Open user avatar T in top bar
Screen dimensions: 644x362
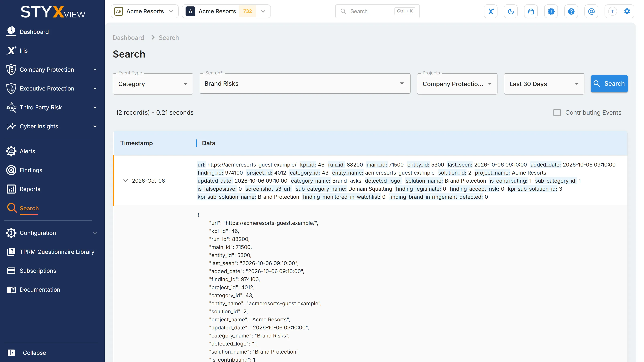(x=612, y=11)
